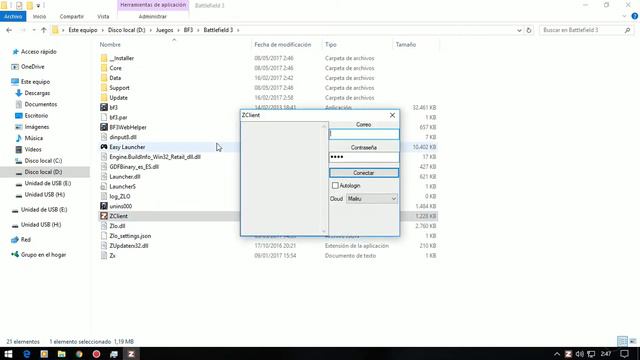Viewport: 640px width, 360px height.
Task: Select Disco local (C:) in sidebar
Action: click(43, 161)
